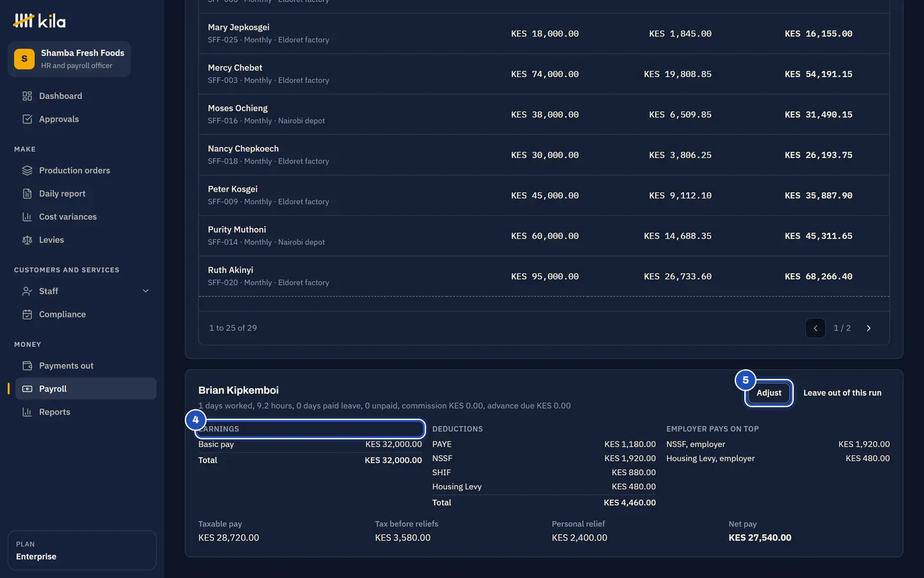
Task: Click the Enterprise plan card
Action: [x=82, y=550]
